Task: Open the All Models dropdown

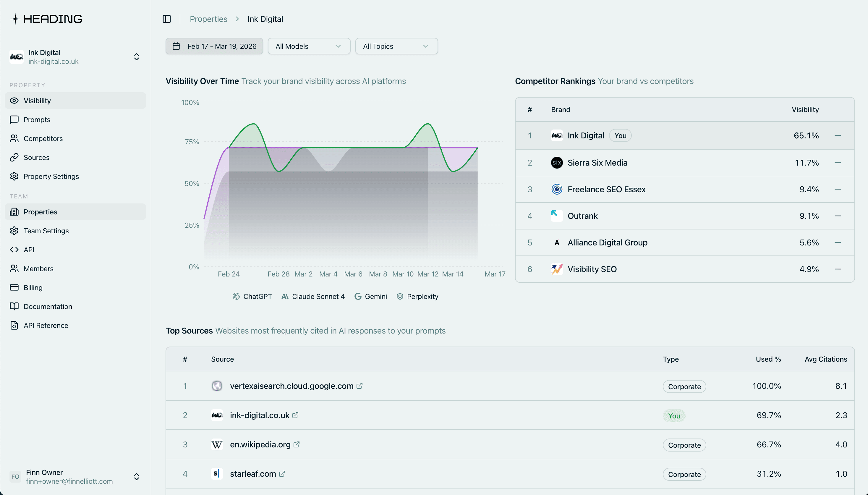Action: (309, 46)
